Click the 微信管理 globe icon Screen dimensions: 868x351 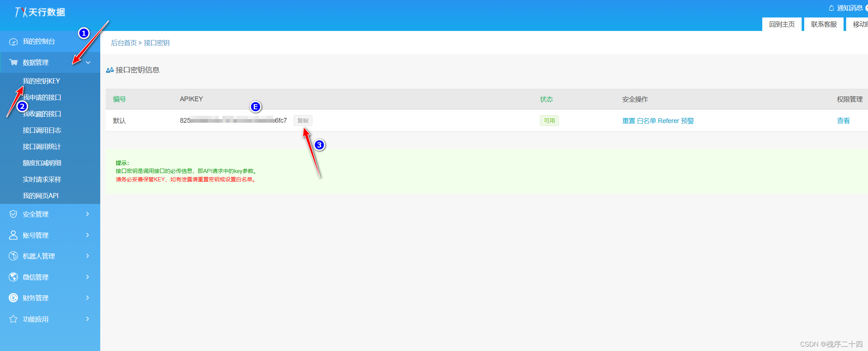pos(13,277)
